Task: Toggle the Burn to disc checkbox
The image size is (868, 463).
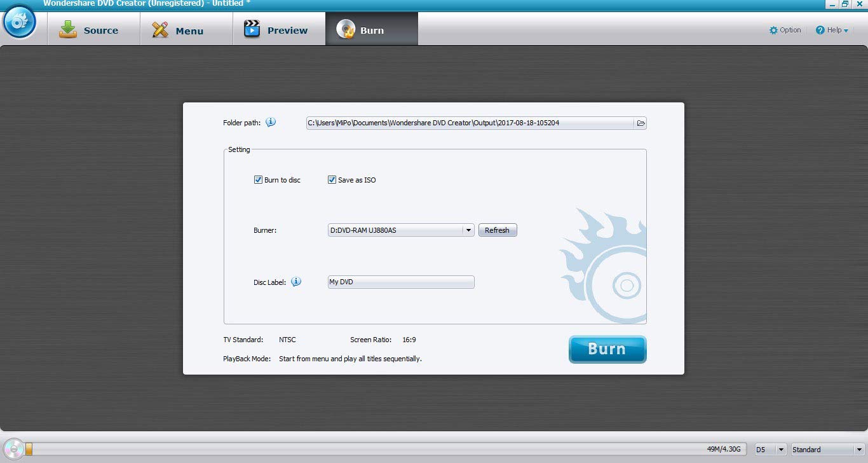Action: (258, 180)
